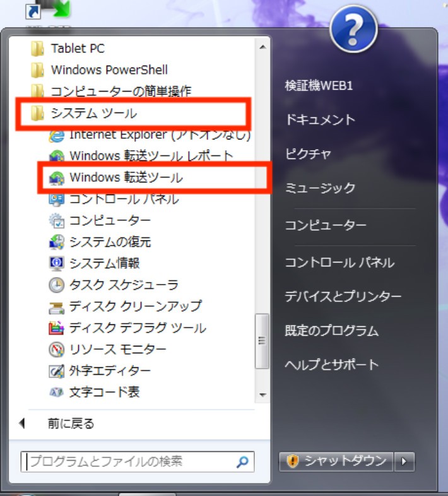Open ドキュメント in right pane
This screenshot has width=448, height=496.
click(320, 119)
